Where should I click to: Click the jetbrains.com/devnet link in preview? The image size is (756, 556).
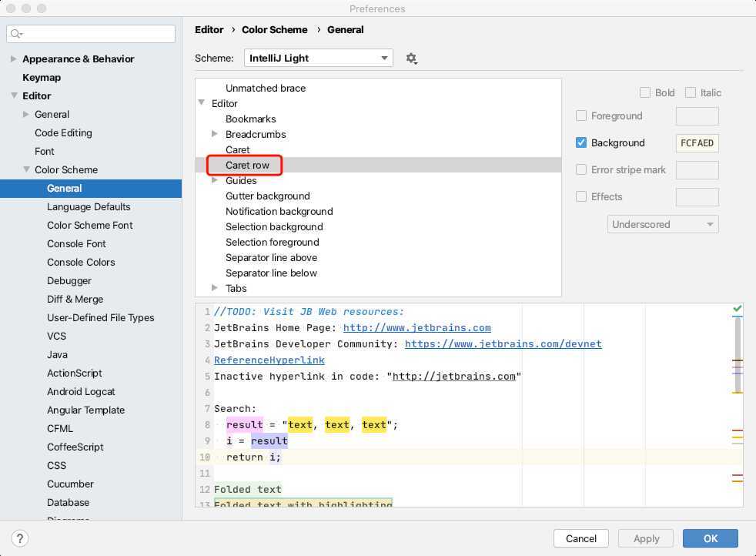[503, 343]
